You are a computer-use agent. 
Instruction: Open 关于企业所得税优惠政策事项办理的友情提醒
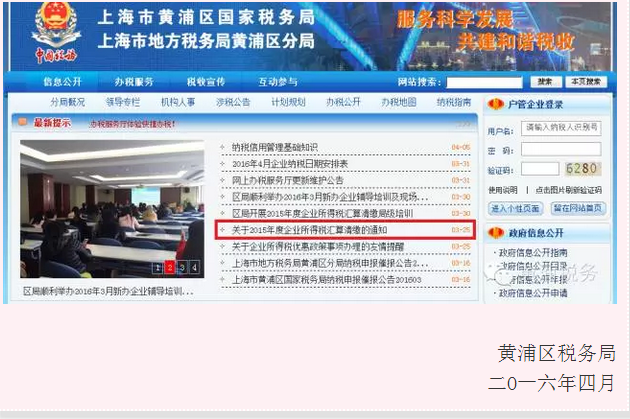coord(318,246)
